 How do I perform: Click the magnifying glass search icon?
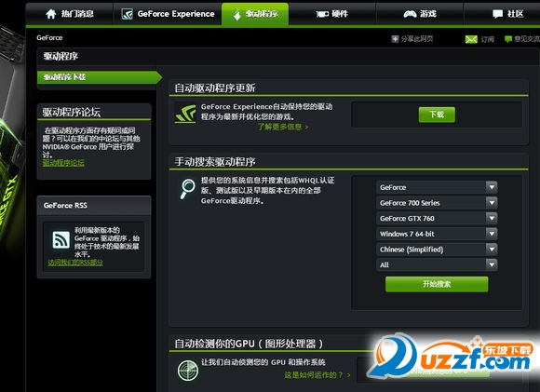(x=187, y=189)
